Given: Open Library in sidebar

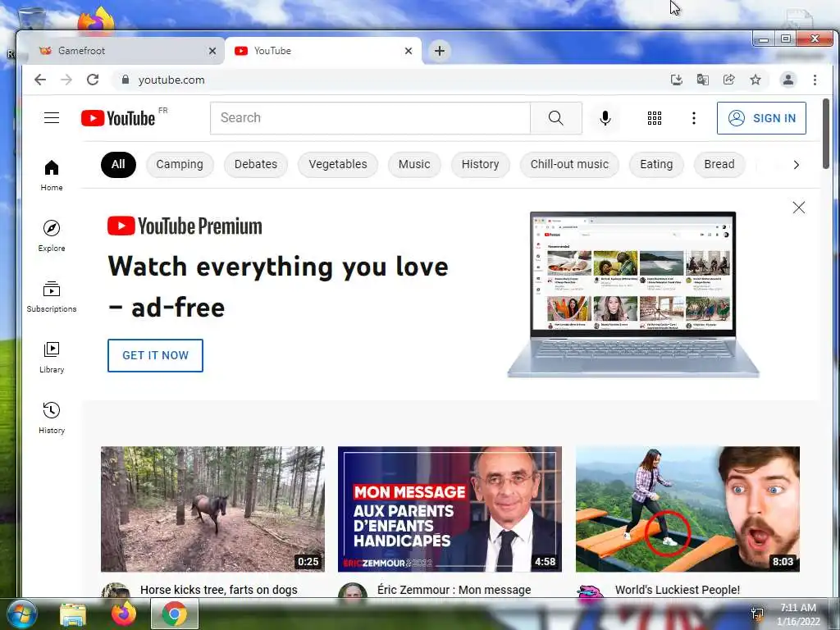Looking at the screenshot, I should (52, 358).
